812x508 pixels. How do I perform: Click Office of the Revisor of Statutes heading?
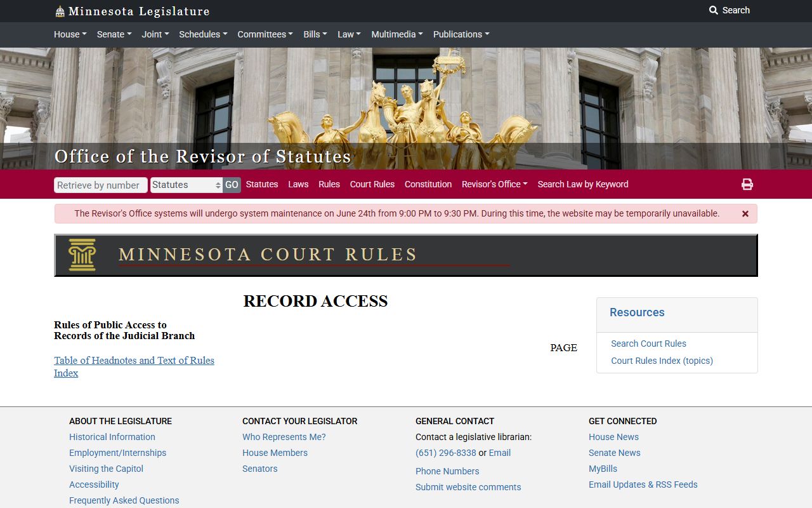pyautogui.click(x=203, y=156)
